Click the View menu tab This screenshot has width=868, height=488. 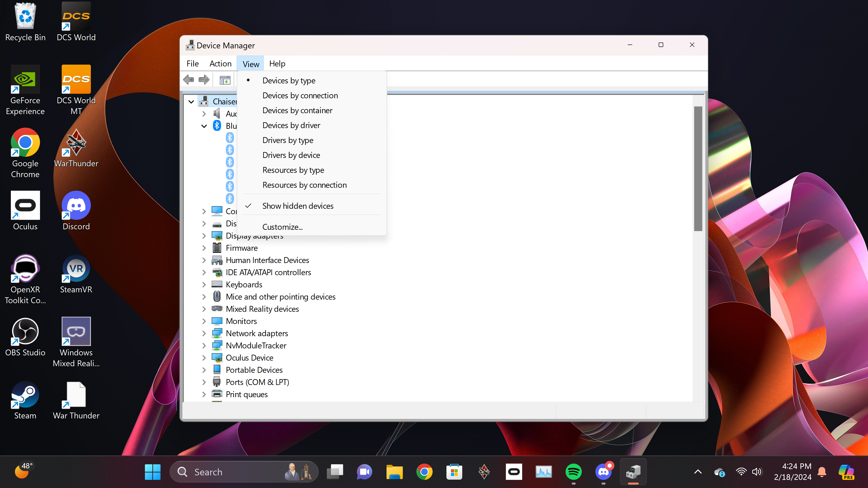click(250, 63)
